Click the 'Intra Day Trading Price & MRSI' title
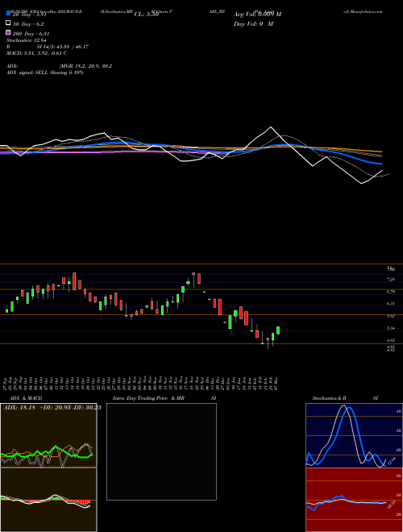 pyautogui.click(x=164, y=398)
